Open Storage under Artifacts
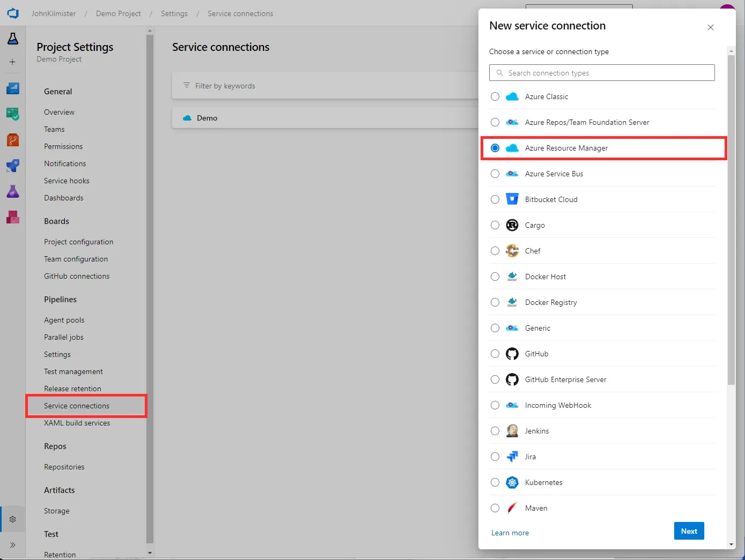The image size is (745, 560). [x=57, y=511]
